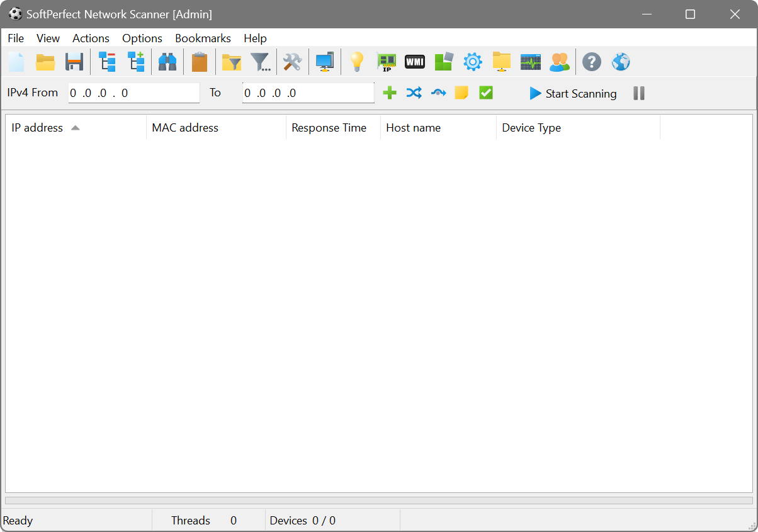Click the Threads status bar entry
This screenshot has width=758, height=532.
208,521
